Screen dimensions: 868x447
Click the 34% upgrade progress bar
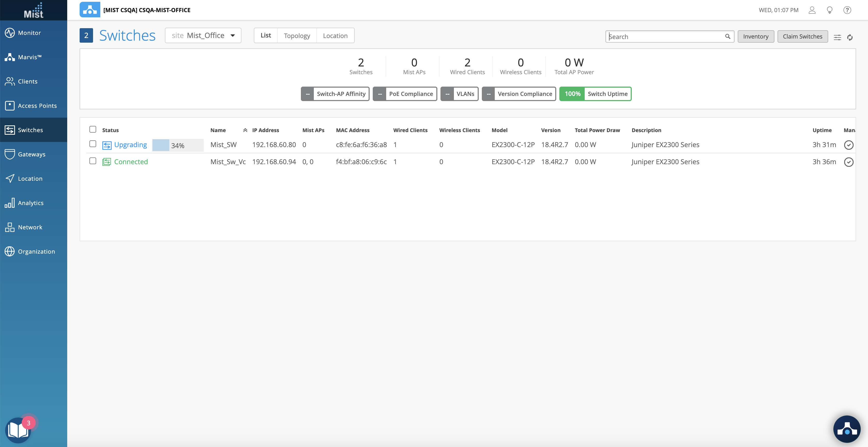(x=178, y=145)
